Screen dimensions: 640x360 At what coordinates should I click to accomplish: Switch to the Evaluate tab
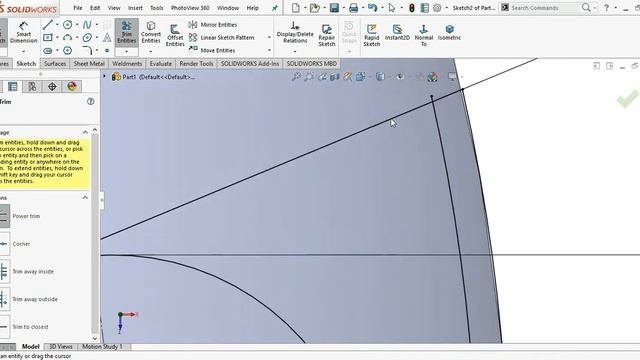pos(160,63)
